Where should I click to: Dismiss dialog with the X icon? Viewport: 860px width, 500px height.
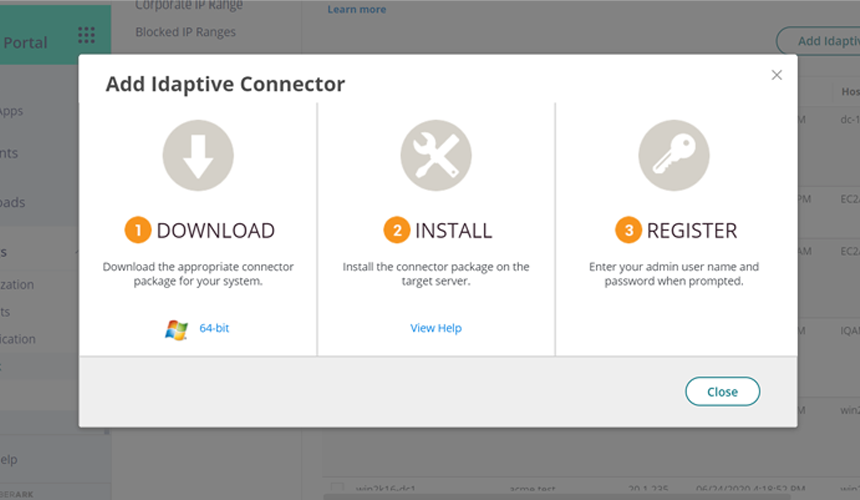[x=777, y=75]
